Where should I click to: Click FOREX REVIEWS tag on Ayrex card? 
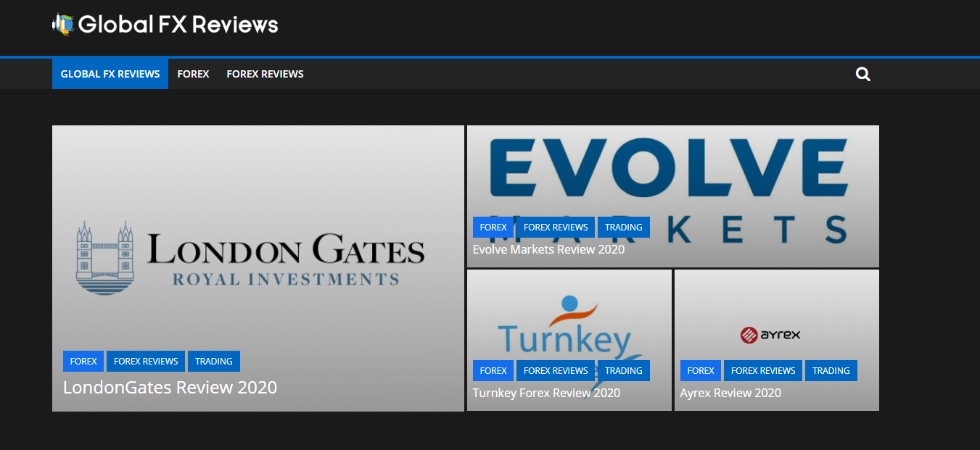(x=763, y=370)
